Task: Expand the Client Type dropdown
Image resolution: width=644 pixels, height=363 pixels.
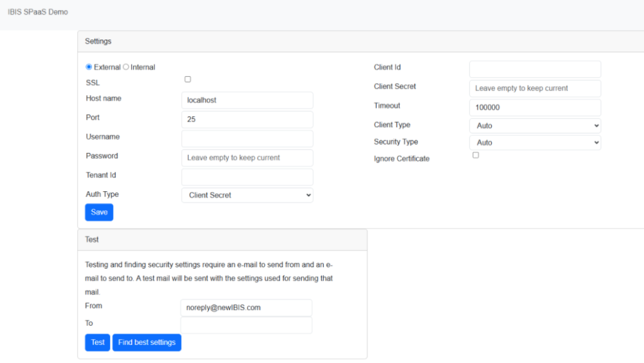Action: pyautogui.click(x=535, y=125)
